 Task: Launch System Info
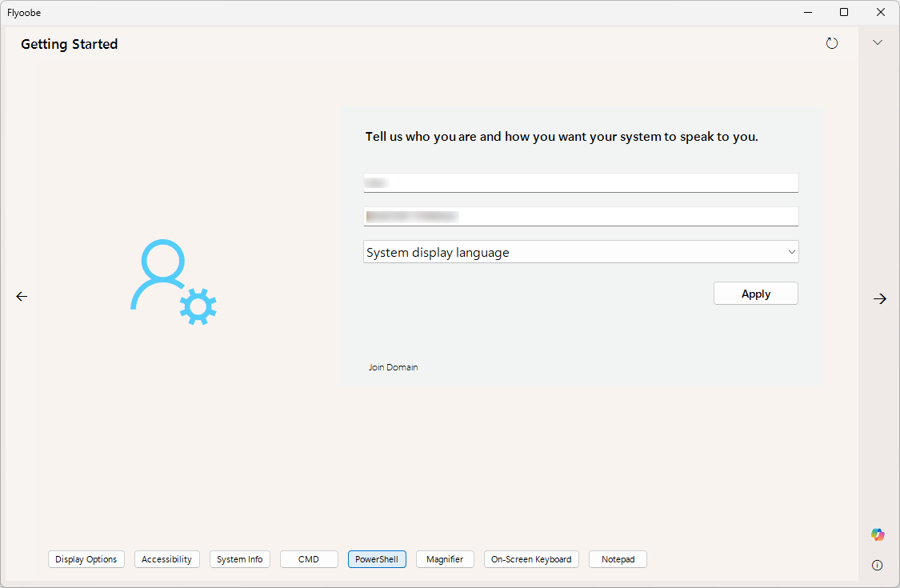click(240, 559)
